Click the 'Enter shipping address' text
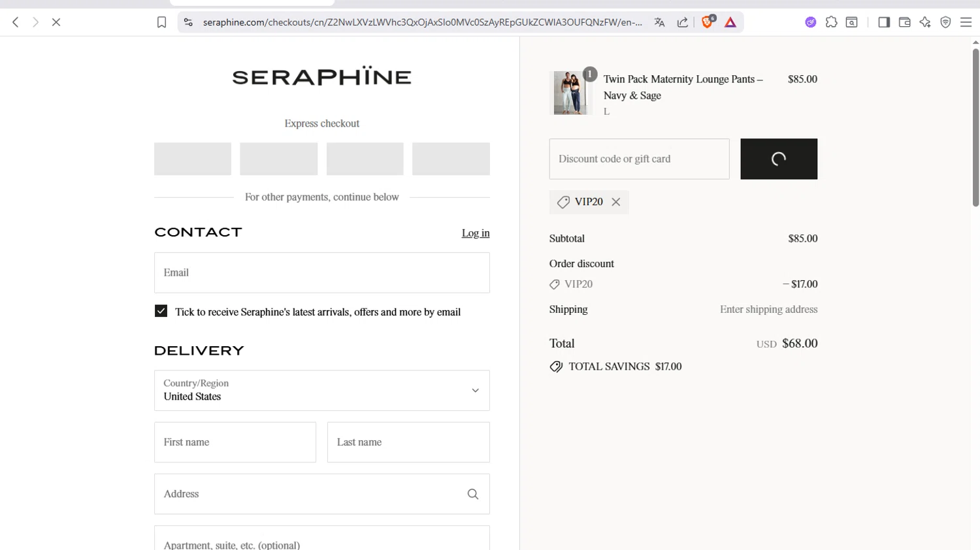The width and height of the screenshot is (980, 550). pyautogui.click(x=768, y=310)
